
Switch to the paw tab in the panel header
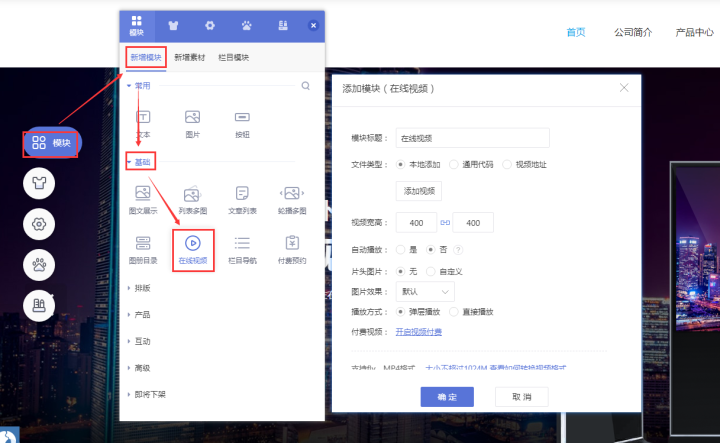[247, 26]
